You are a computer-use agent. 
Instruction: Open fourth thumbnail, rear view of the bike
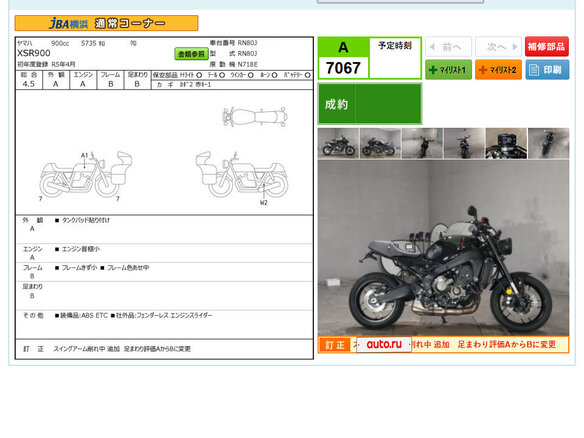tap(464, 143)
